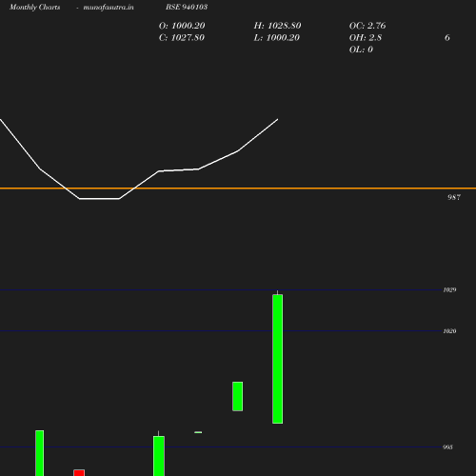Click the leftmost green candle

(x=39, y=453)
